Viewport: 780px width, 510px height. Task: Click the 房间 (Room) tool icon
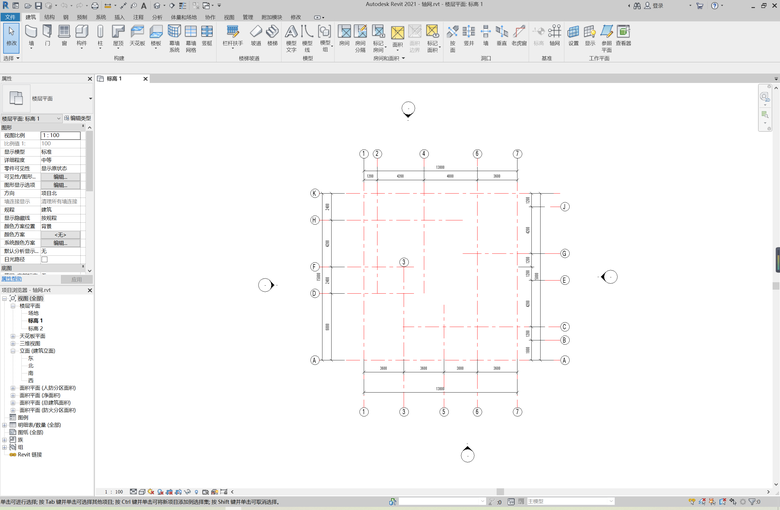click(x=344, y=35)
